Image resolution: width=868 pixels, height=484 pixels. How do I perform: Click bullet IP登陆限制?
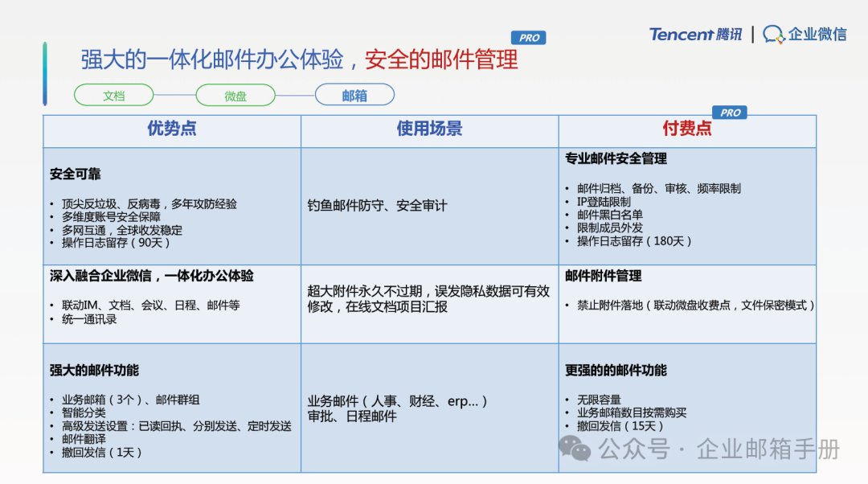click(x=604, y=202)
